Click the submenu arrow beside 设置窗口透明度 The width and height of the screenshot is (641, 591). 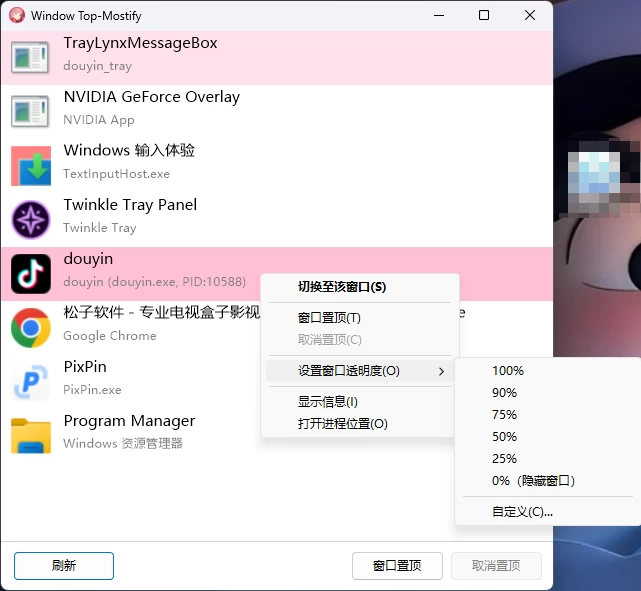(441, 371)
